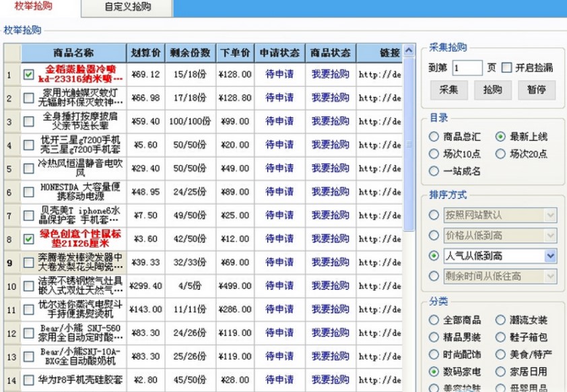
Task: Select the 全部商品 category radio
Action: coord(434,321)
